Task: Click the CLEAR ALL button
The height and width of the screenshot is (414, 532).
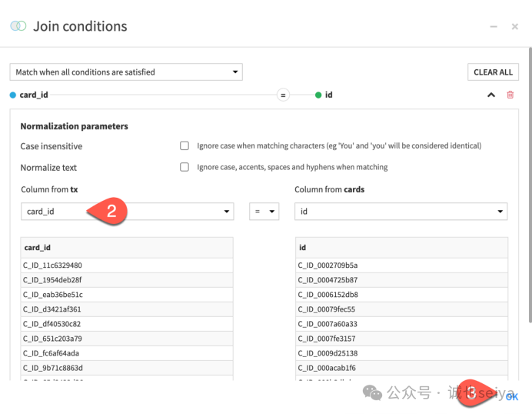Action: point(493,72)
